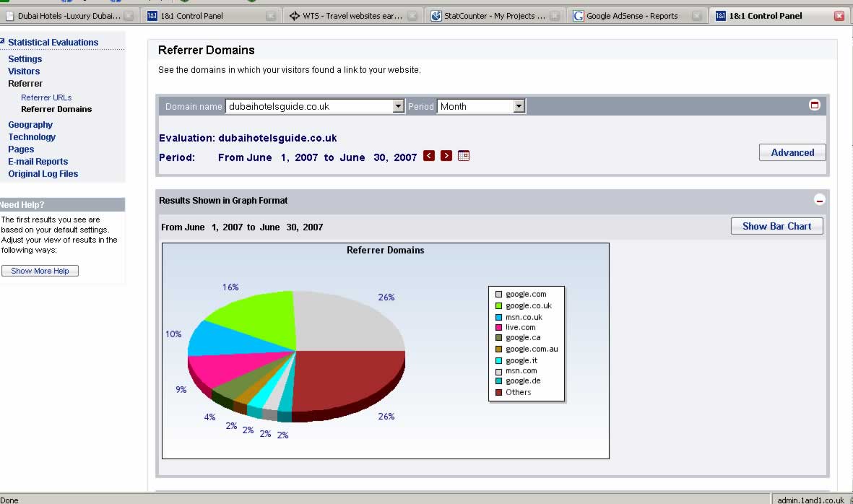Close the Dubai Hotels tab
Viewport: 853px width, 504px height.
click(x=129, y=16)
